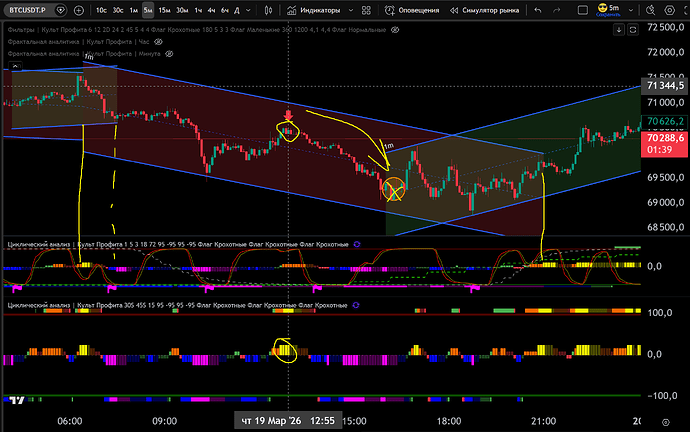Screen dimensions: 690x432
Task: Click the add symbol plus icon
Action: [x=81, y=10]
